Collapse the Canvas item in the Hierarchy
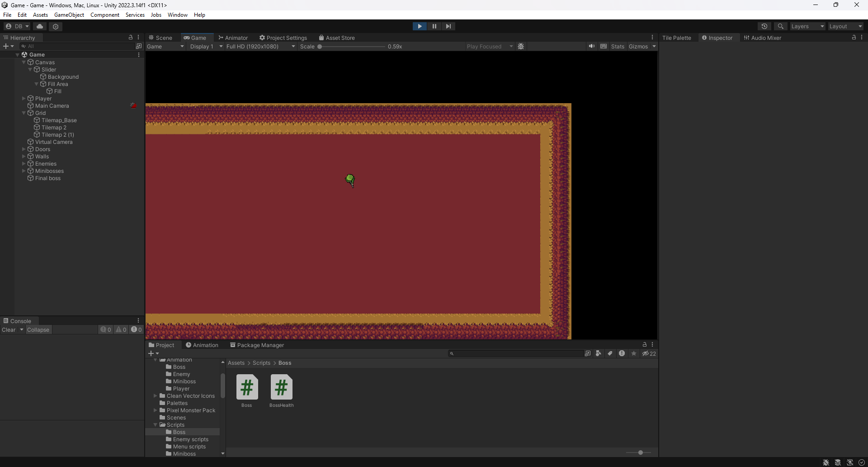868x467 pixels. 24,62
